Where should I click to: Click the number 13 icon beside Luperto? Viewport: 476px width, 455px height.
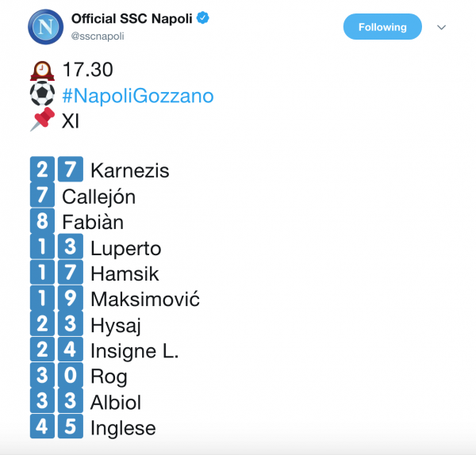point(56,248)
